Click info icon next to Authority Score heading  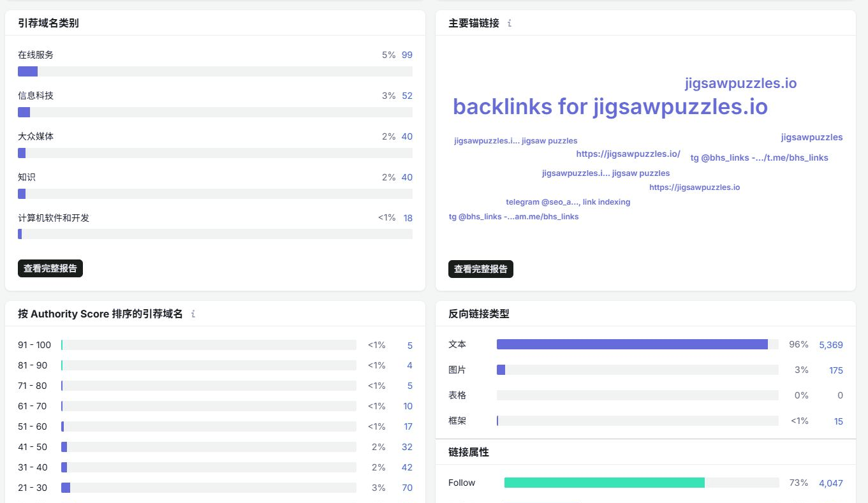pyautogui.click(x=193, y=314)
